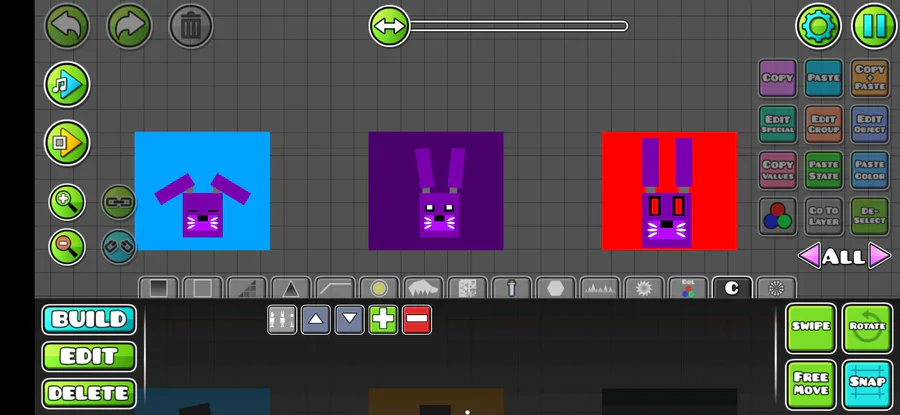Zoom out with the minus magnifier

click(x=67, y=247)
